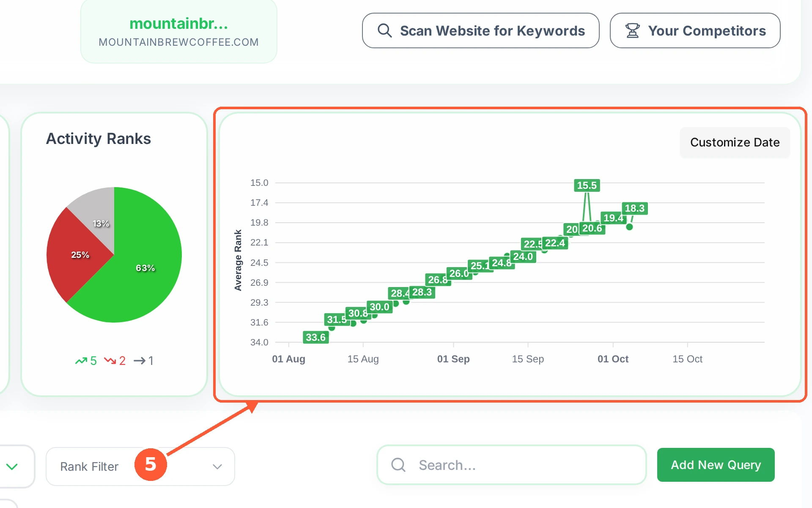
Task: Click the 33.6 data label on chart
Action: (x=315, y=337)
